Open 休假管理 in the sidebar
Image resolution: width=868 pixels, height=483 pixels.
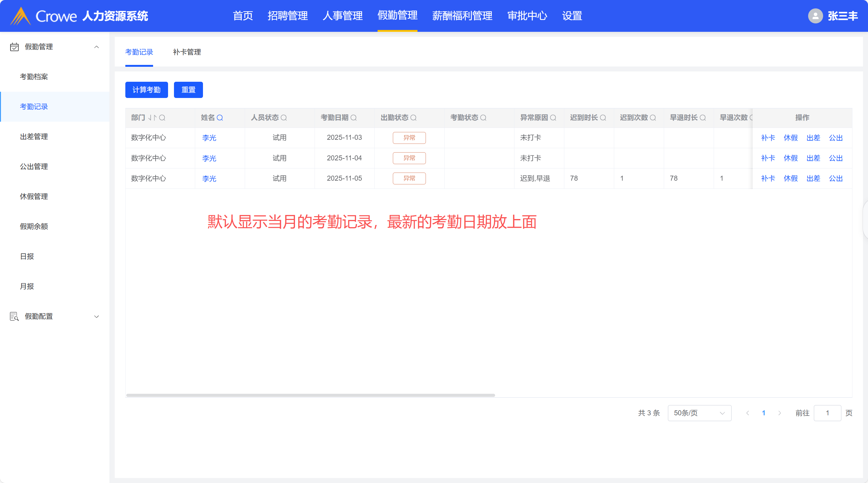coord(34,196)
